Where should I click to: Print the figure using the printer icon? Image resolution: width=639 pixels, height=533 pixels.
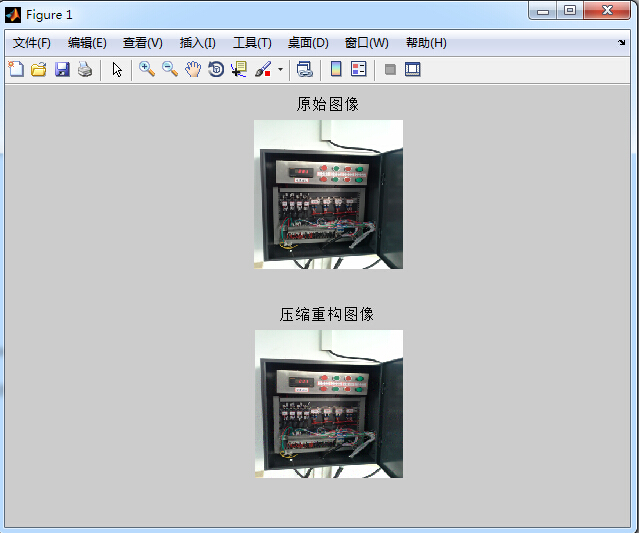coord(85,69)
